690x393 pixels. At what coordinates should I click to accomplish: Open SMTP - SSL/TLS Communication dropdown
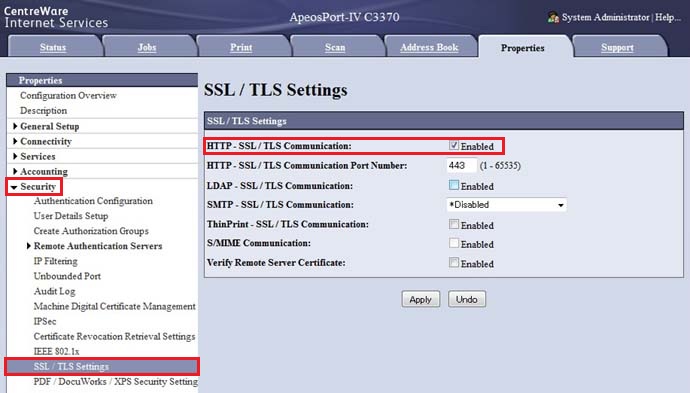pyautogui.click(x=506, y=205)
